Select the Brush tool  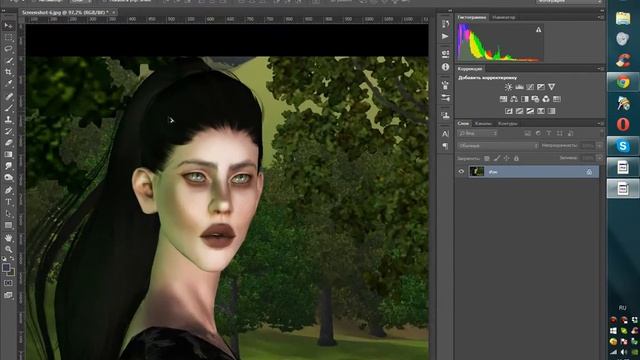pos(8,108)
